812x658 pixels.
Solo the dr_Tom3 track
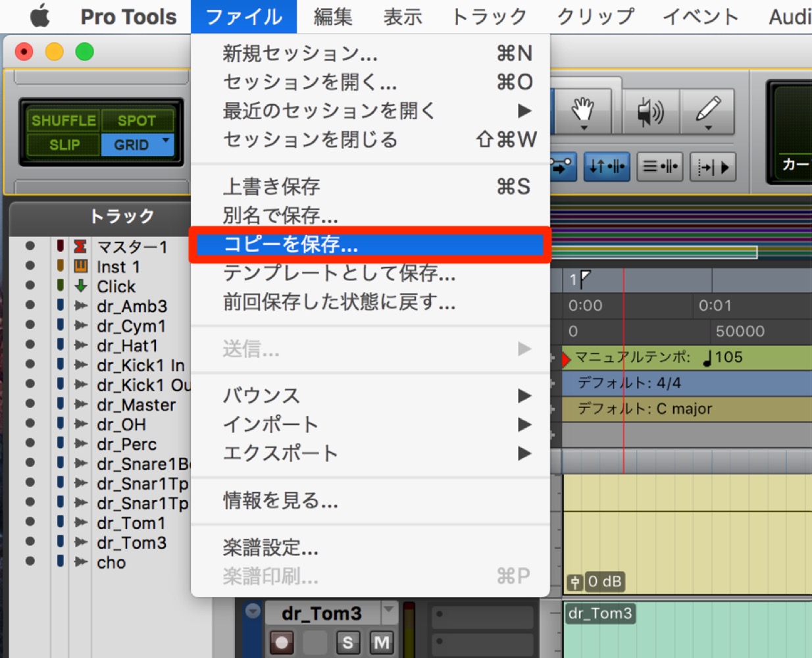tap(347, 642)
